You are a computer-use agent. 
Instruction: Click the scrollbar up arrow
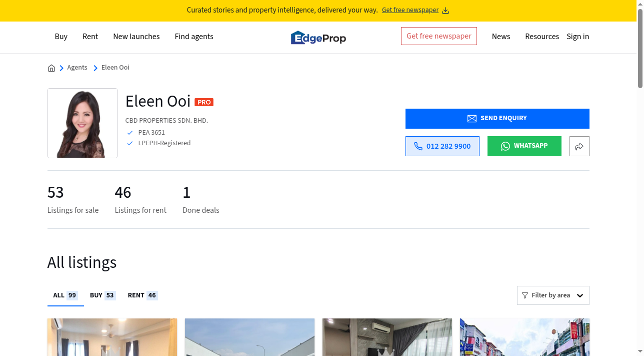point(640,4)
